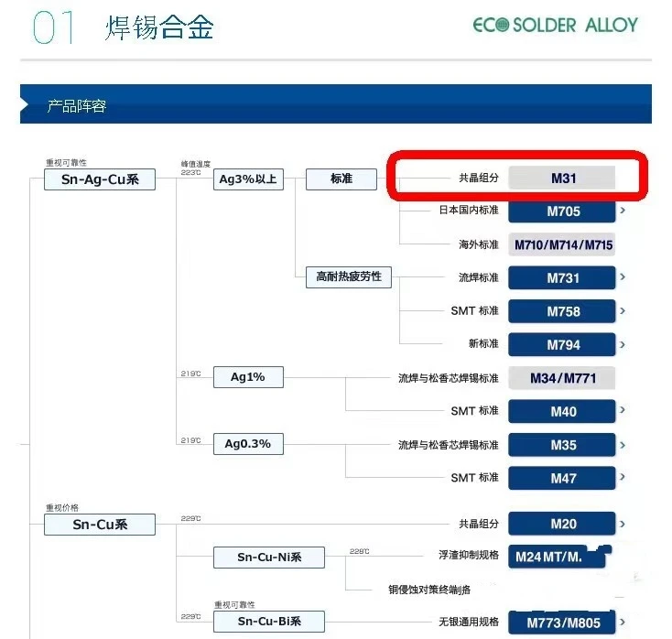Open the M47 product link
Screen dimensions: 672x639
(x=562, y=478)
